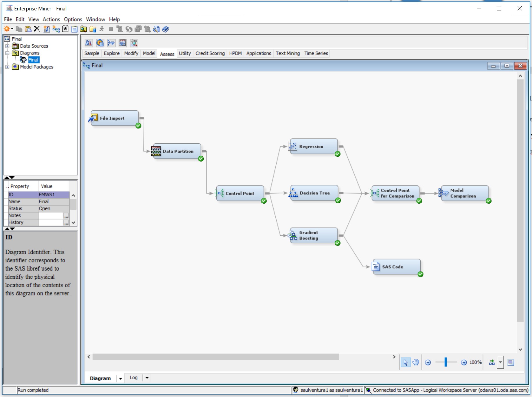Click the blue Help book toolbar icon
The height and width of the screenshot is (397, 532).
point(165,29)
